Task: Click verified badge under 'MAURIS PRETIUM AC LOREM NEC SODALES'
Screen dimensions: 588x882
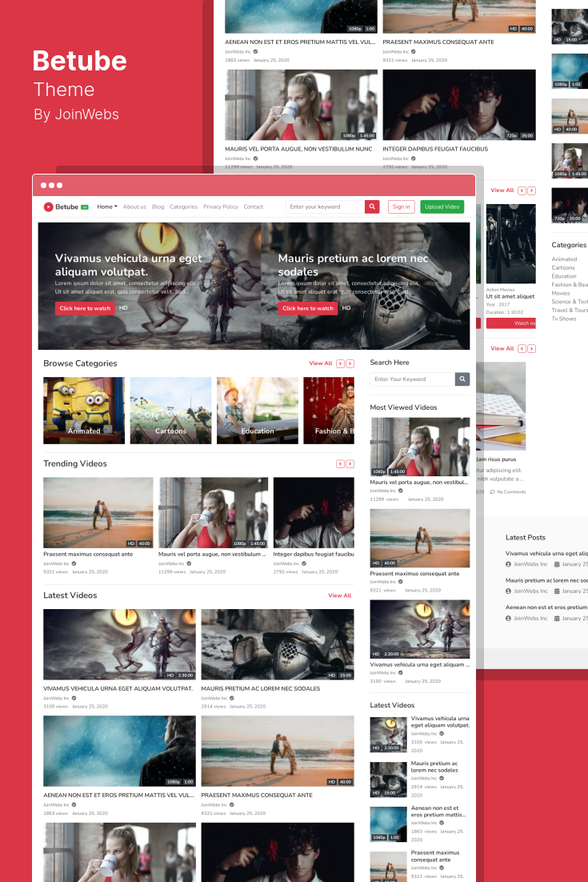Action: [x=232, y=698]
